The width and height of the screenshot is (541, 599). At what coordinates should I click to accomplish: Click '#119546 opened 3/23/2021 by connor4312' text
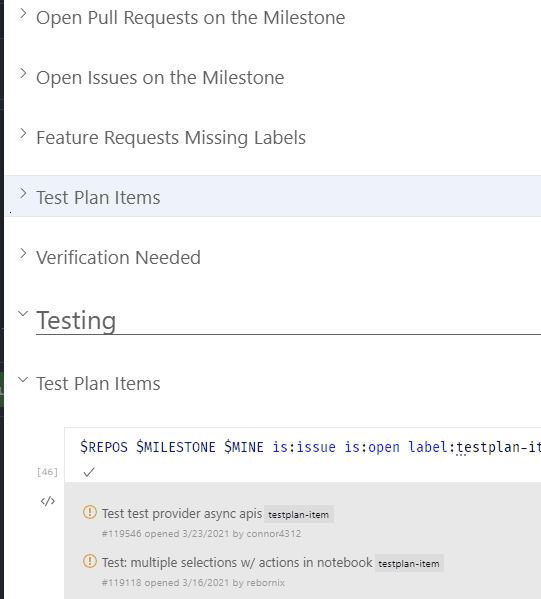(x=201, y=534)
